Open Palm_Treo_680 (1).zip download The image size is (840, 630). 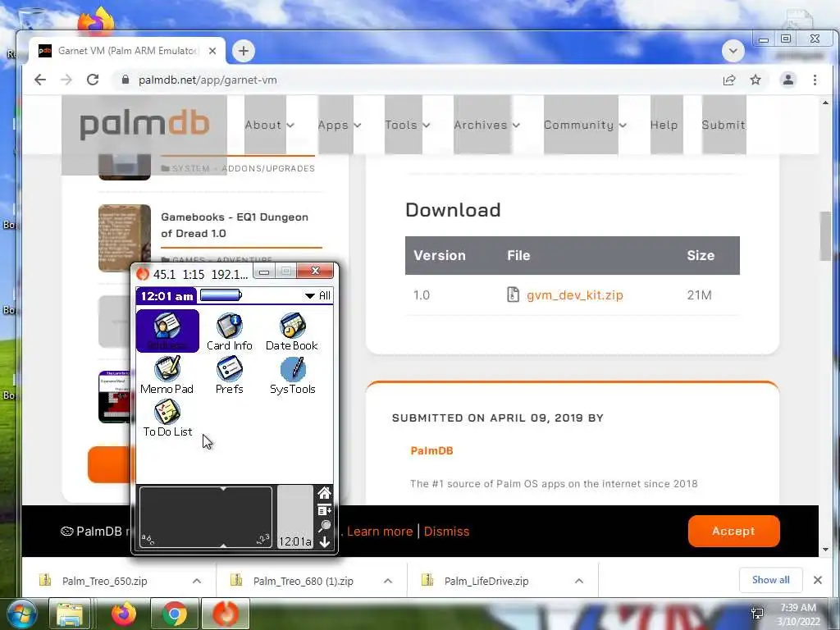[304, 581]
